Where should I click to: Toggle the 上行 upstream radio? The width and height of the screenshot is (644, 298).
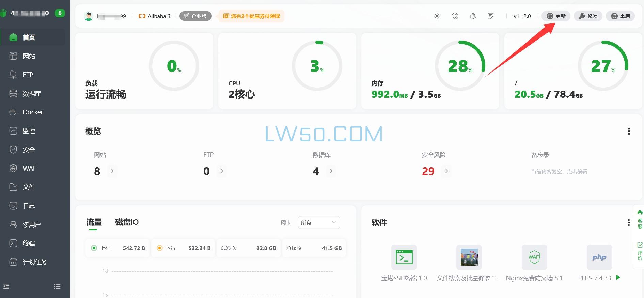coord(94,248)
